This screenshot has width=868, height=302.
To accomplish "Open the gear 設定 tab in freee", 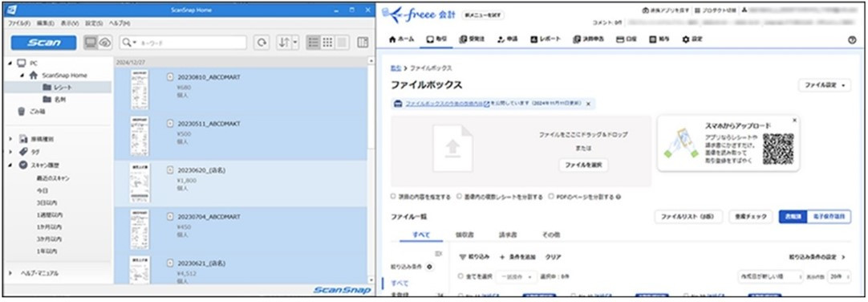I will (692, 39).
